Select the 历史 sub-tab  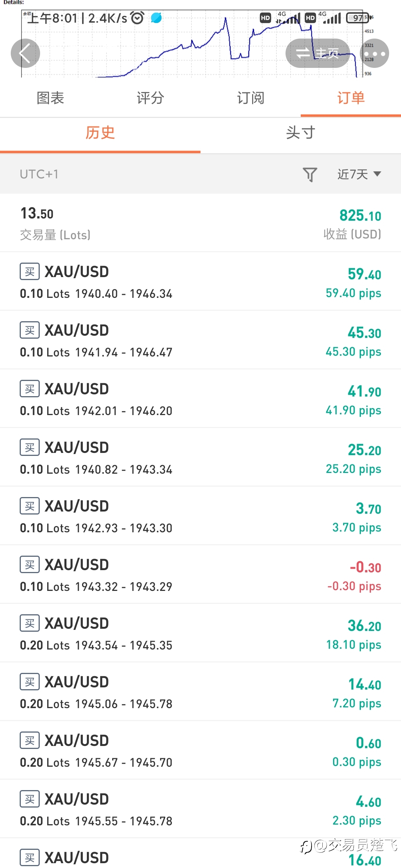pyautogui.click(x=100, y=133)
